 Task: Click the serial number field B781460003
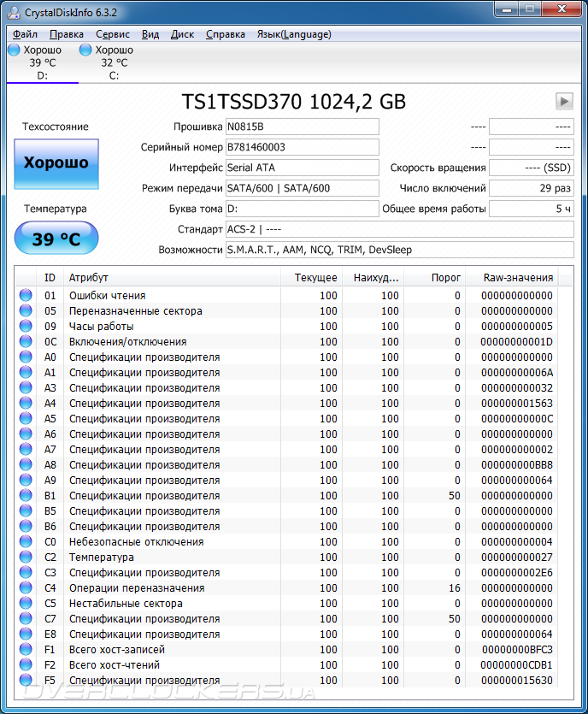[303, 147]
